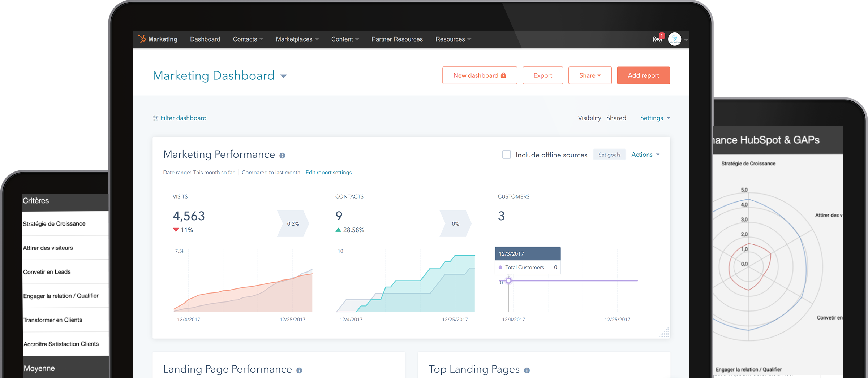868x378 pixels.
Task: Select 'Attirer des visiteurs' row in Critères list
Action: [x=65, y=248]
